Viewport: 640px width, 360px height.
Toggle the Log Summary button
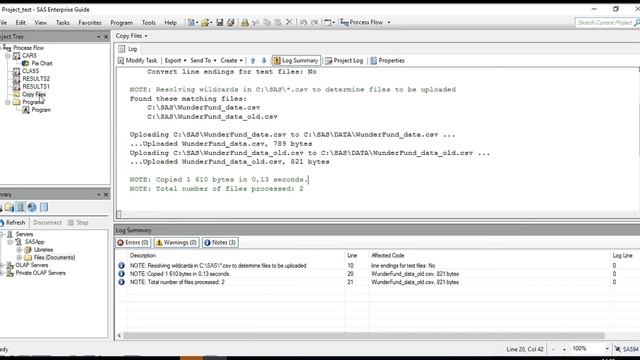296,60
